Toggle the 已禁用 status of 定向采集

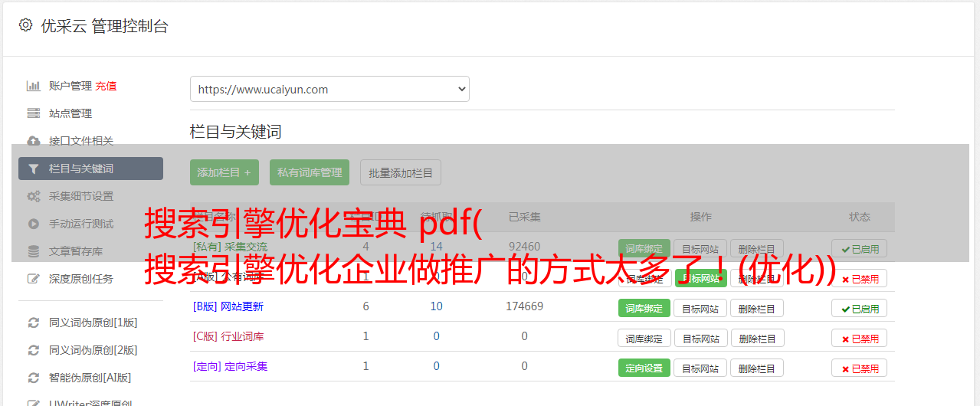pos(860,368)
